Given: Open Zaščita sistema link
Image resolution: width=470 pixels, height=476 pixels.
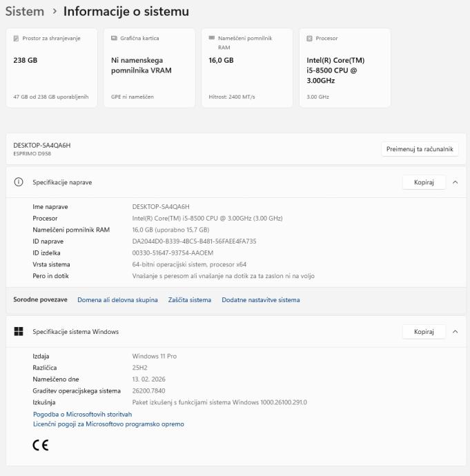Looking at the screenshot, I should [x=190, y=300].
